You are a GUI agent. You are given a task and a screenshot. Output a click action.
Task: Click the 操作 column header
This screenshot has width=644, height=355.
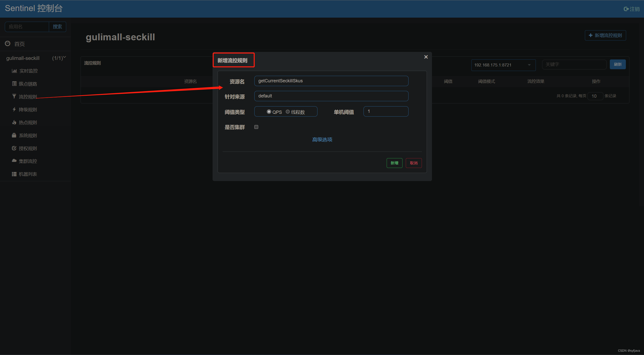[x=596, y=81]
